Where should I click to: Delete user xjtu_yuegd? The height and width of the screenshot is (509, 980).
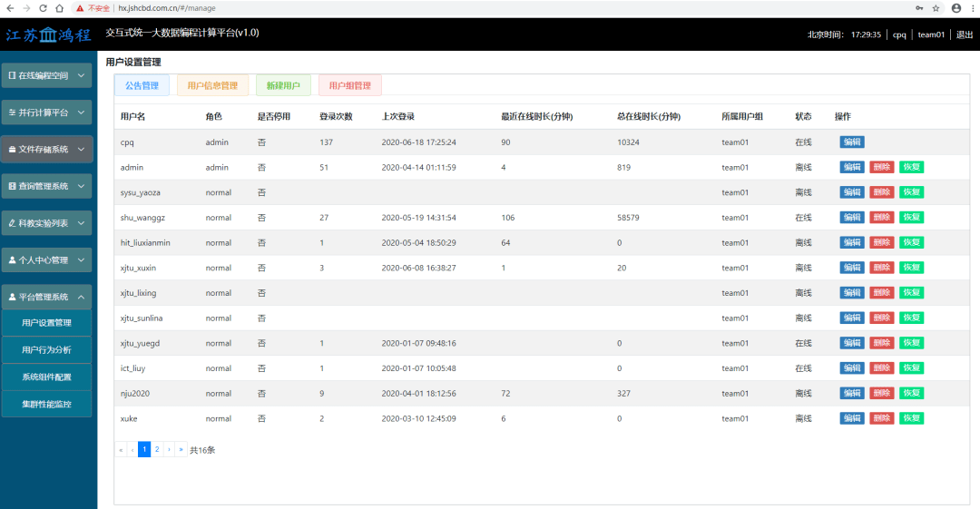pos(882,343)
